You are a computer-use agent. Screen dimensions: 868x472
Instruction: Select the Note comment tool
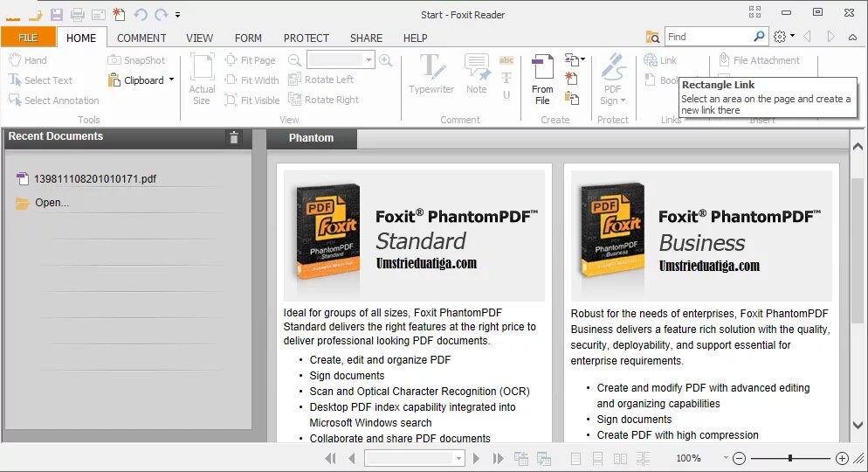point(477,74)
